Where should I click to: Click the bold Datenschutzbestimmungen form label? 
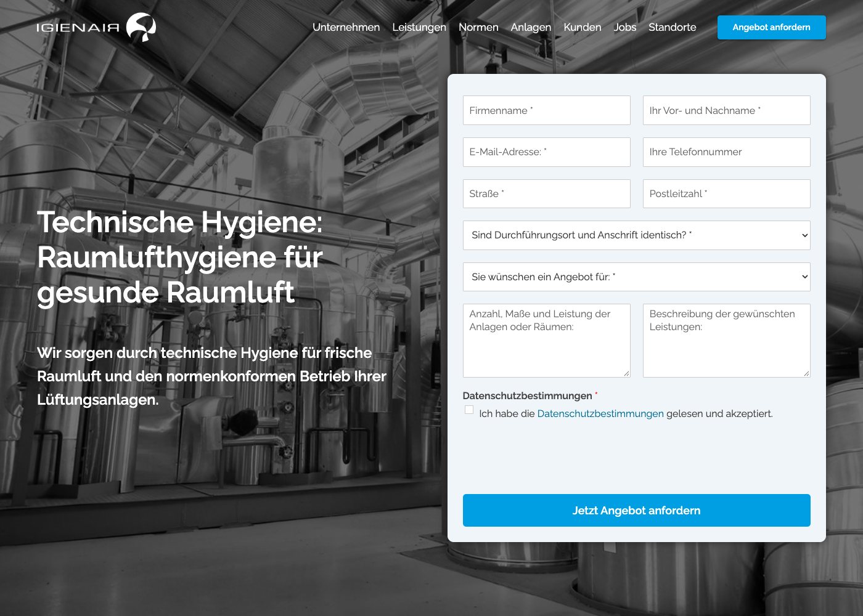[528, 396]
